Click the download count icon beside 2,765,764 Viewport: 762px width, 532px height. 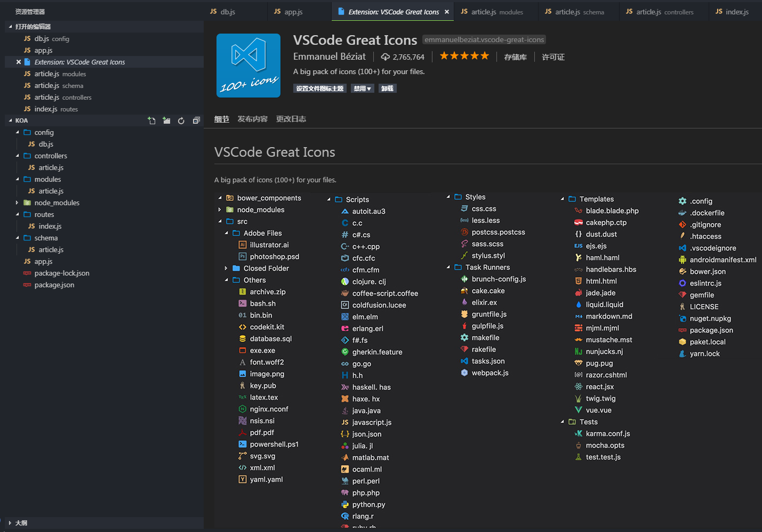(x=384, y=57)
